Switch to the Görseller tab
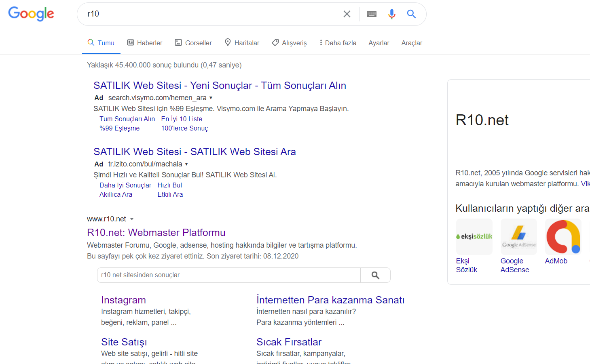The width and height of the screenshot is (590, 364). [x=193, y=43]
